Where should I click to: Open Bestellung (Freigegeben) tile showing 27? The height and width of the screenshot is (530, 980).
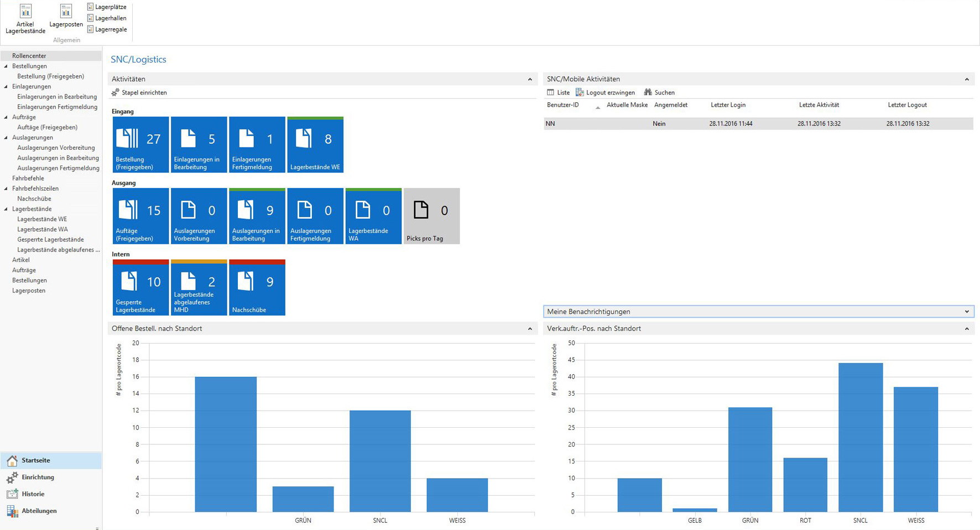pos(140,145)
